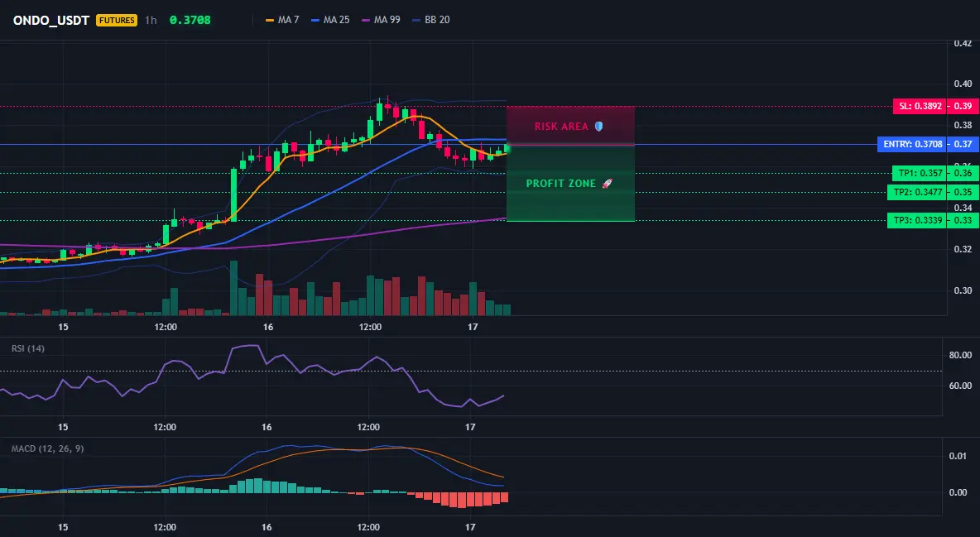Click the 0.01 MACD axis value
Screen dimensions: 980x537
(x=958, y=456)
